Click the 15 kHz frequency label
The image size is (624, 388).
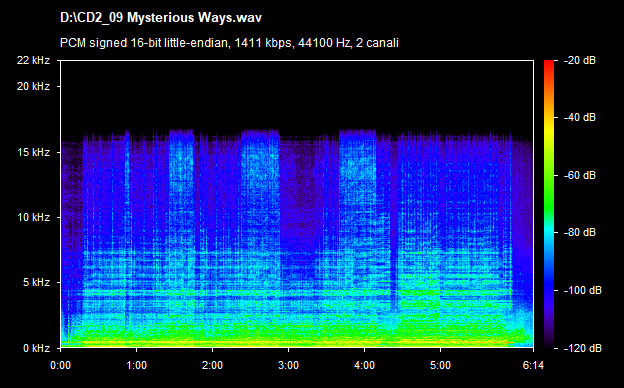point(33,152)
